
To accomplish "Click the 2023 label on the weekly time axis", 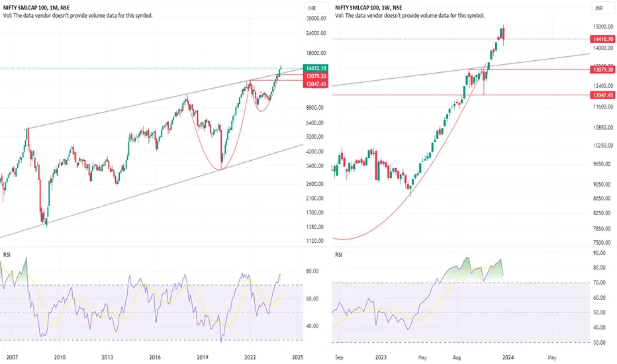I will tap(381, 357).
